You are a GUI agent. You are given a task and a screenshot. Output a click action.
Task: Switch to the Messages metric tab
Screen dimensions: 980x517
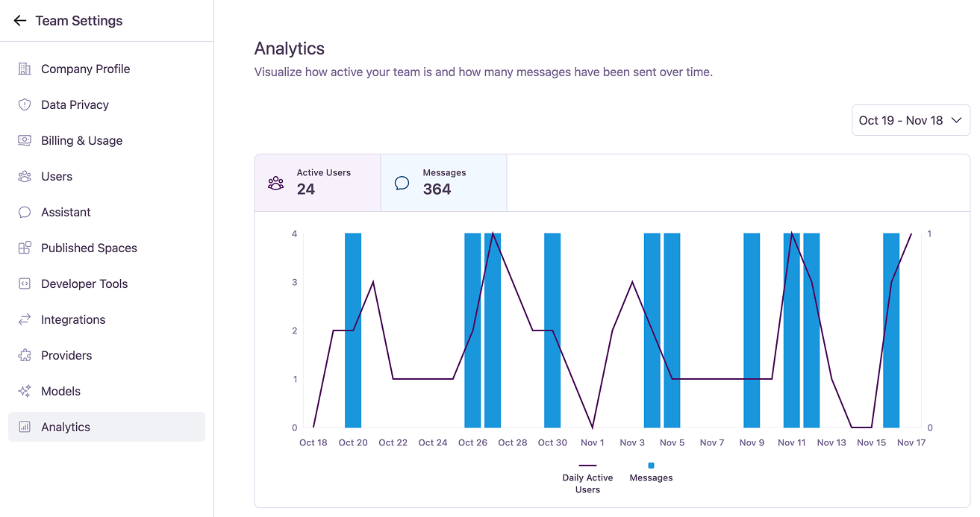click(443, 183)
